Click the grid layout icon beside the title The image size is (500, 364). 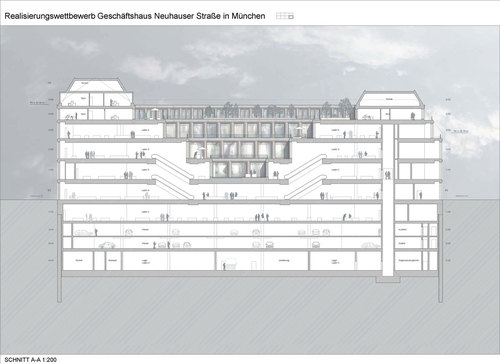tap(285, 16)
